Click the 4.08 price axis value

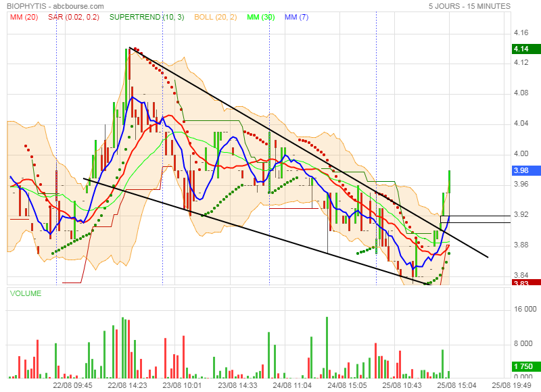click(x=521, y=93)
